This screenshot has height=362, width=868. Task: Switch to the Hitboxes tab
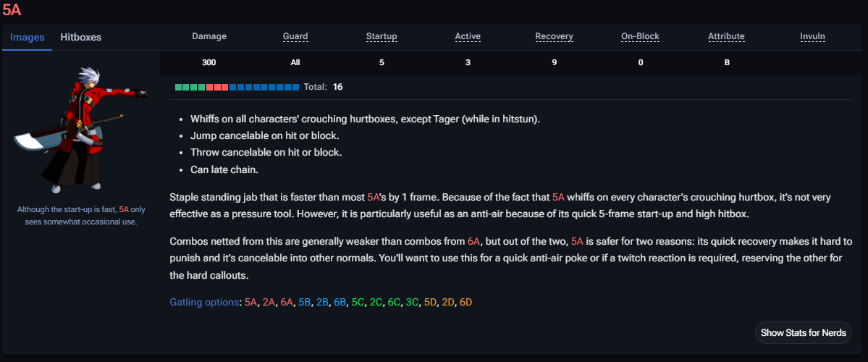click(x=80, y=37)
